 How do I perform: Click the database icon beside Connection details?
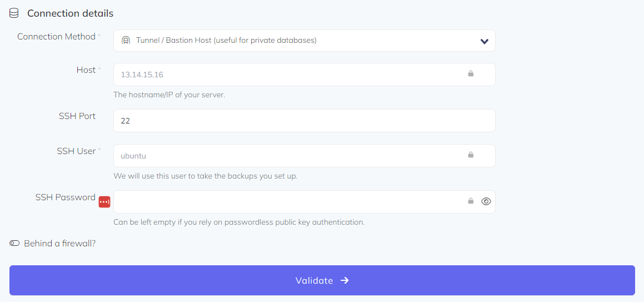pos(14,13)
